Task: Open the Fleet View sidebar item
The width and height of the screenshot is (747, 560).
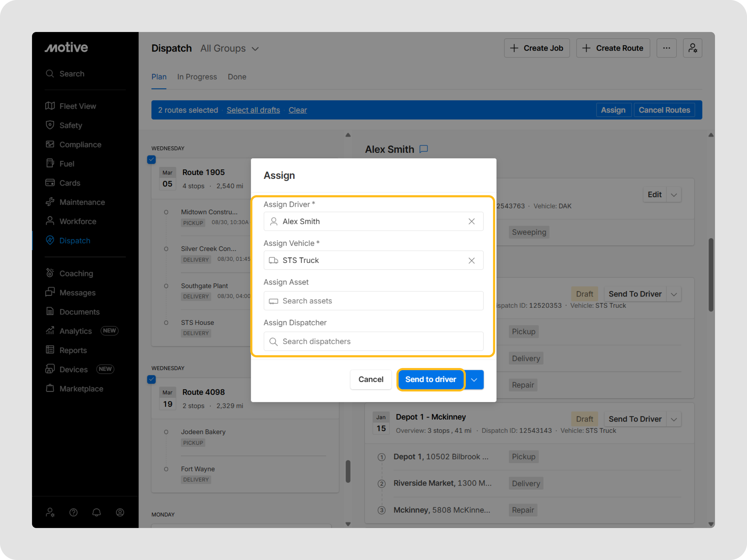Action: [x=78, y=106]
